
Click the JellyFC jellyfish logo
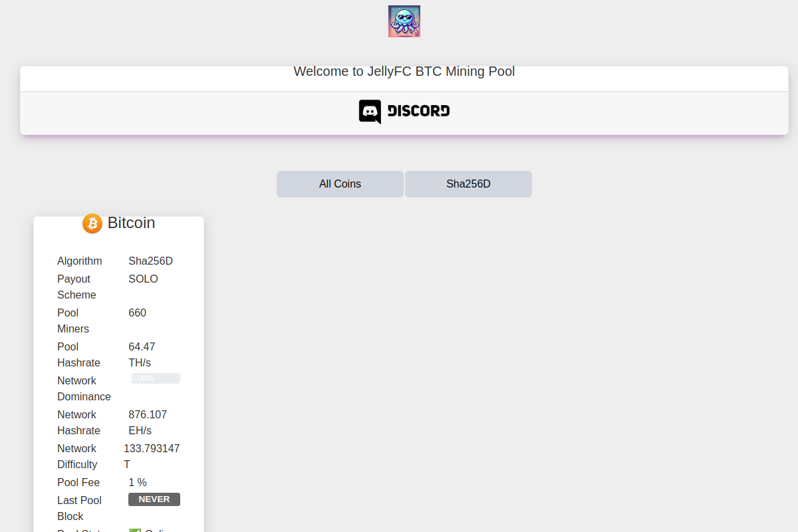(404, 21)
